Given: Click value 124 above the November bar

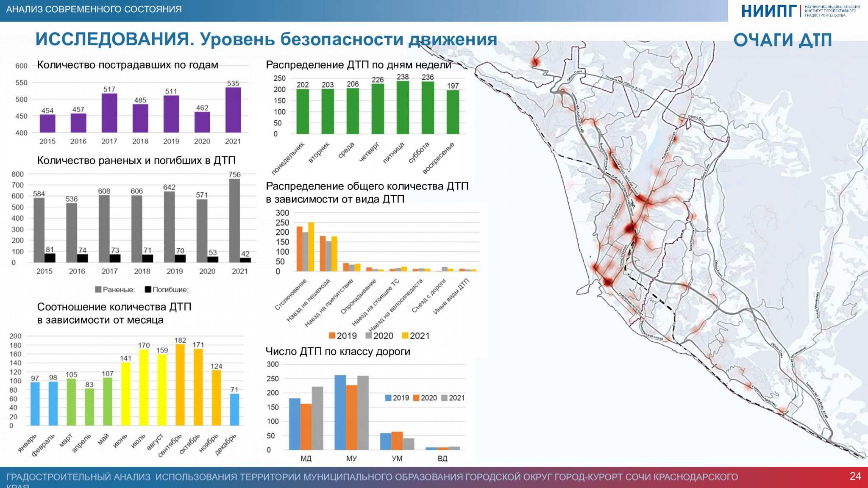Looking at the screenshot, I should 216,366.
